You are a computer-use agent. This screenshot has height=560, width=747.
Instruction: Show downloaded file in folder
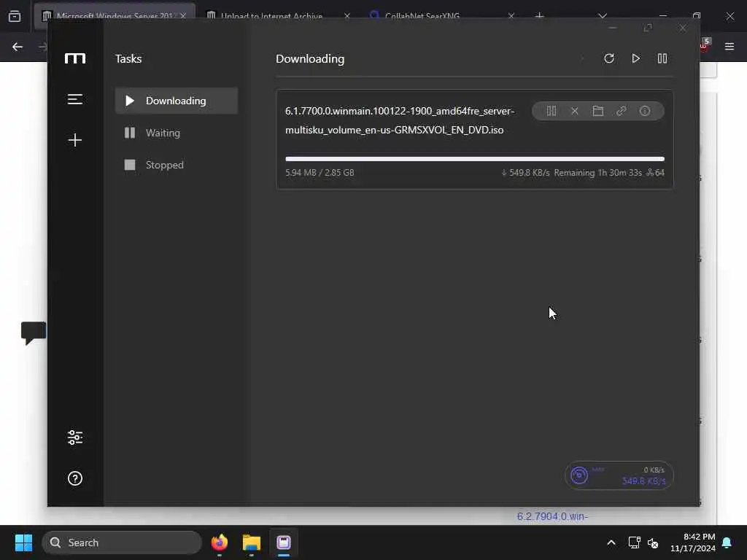click(598, 111)
